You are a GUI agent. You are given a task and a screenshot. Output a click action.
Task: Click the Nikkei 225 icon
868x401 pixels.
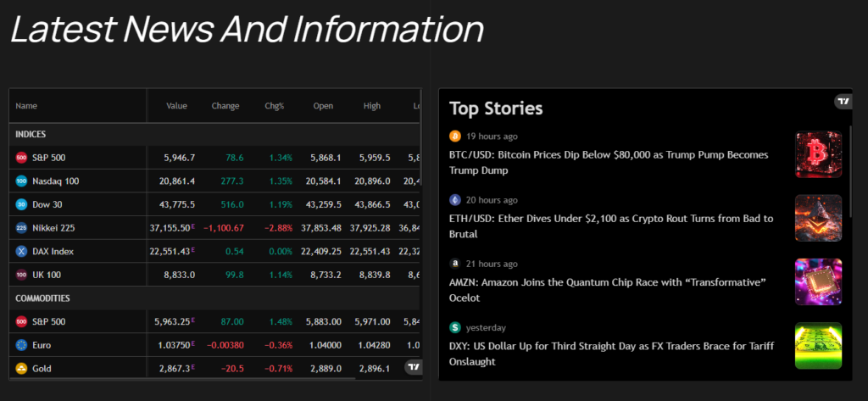22,228
